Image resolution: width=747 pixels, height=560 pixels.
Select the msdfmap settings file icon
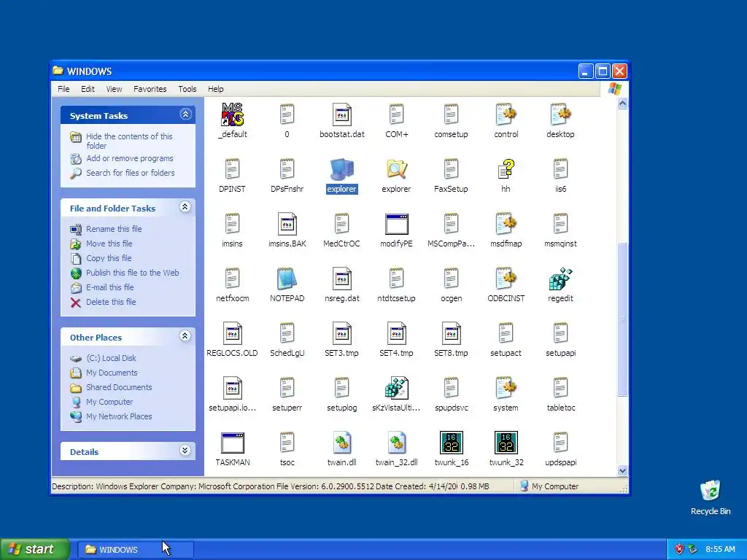click(x=506, y=225)
